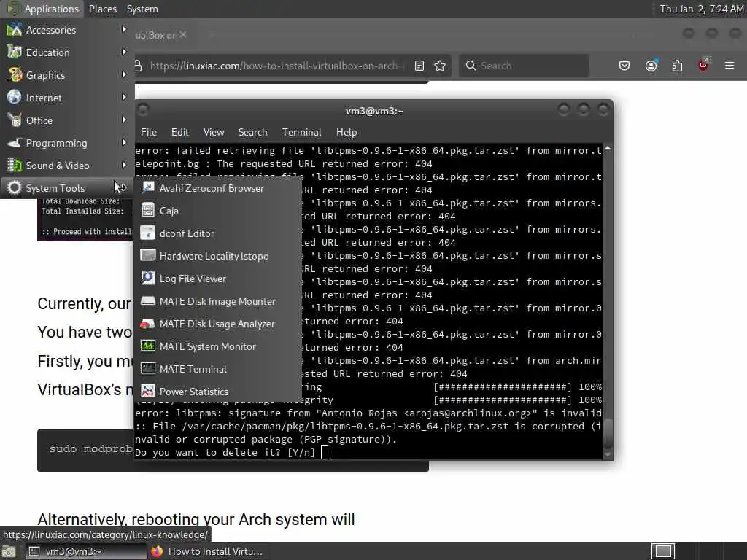The width and height of the screenshot is (747, 560).
Task: Click the Firefox bookmark star icon
Action: coord(440,66)
